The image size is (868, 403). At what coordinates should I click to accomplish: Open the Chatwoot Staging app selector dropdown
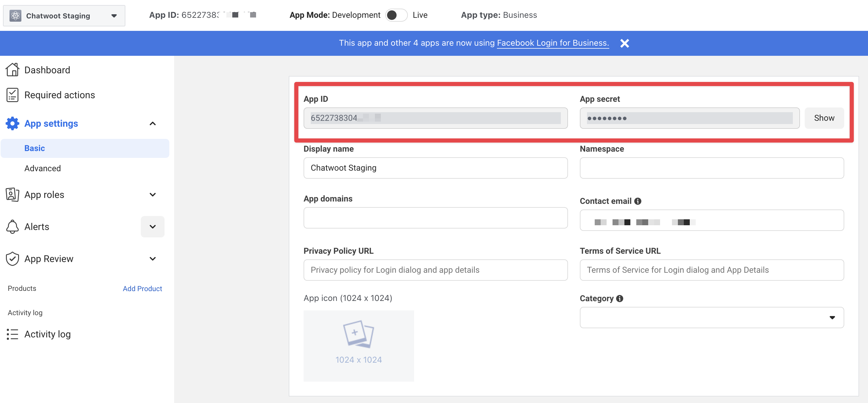64,15
